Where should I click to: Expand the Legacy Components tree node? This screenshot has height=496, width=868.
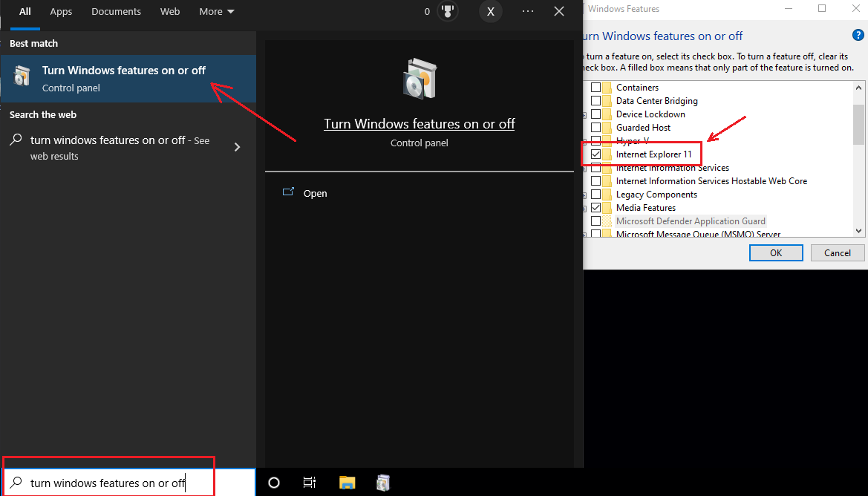tap(584, 195)
